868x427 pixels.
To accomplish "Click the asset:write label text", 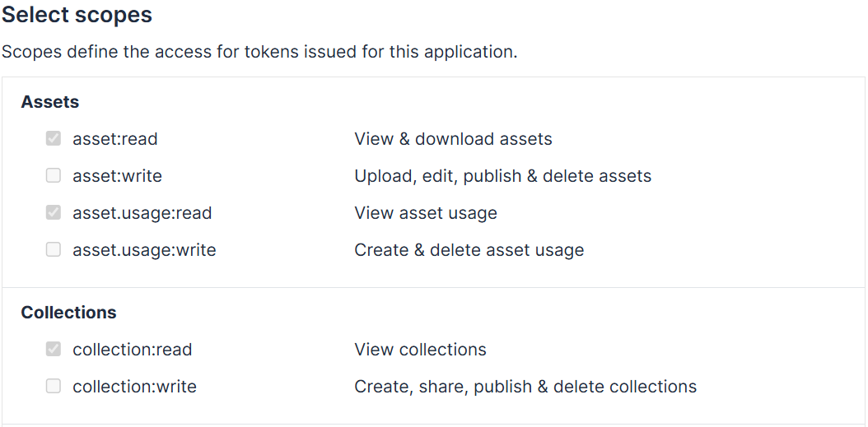I will 117,176.
